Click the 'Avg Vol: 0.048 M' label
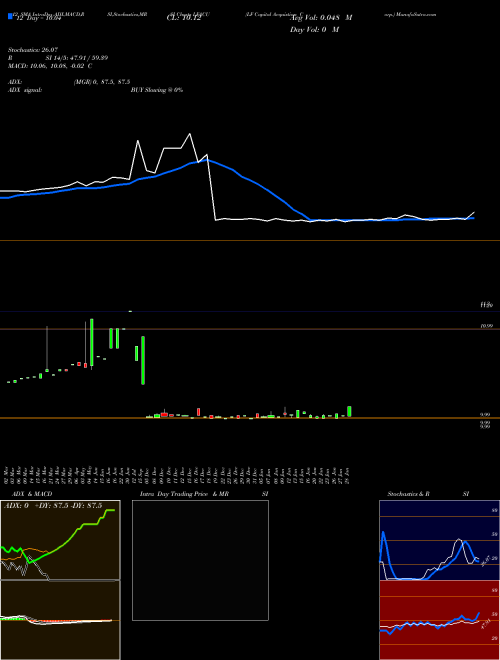Screen dimensions: 500x660 point(321,18)
